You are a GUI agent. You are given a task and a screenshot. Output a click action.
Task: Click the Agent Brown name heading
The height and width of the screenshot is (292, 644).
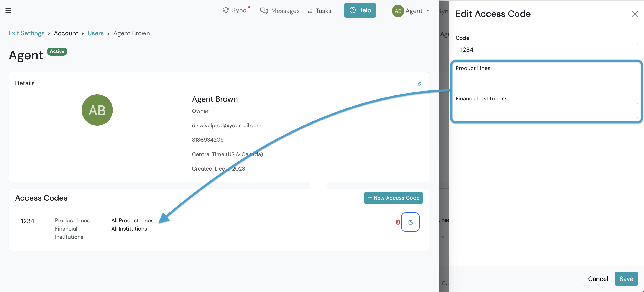(x=215, y=99)
